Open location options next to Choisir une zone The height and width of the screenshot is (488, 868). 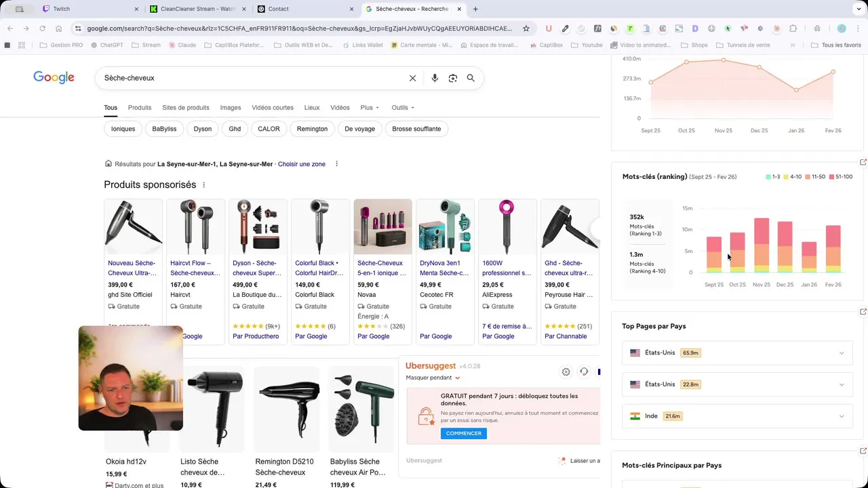coord(336,164)
